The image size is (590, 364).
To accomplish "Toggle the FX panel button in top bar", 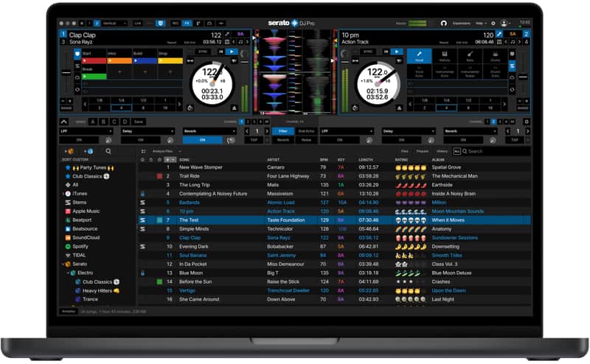I will point(187,24).
